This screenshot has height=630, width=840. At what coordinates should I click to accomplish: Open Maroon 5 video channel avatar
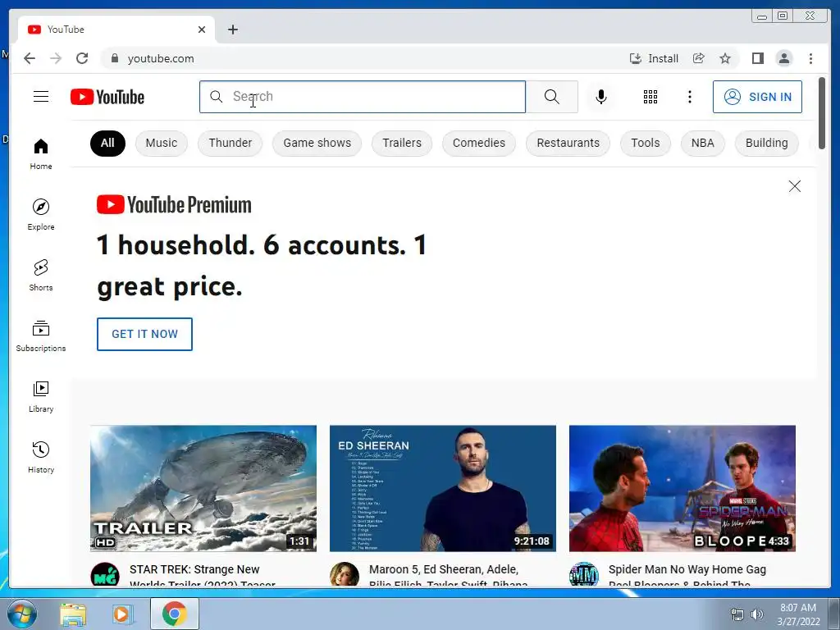point(345,575)
